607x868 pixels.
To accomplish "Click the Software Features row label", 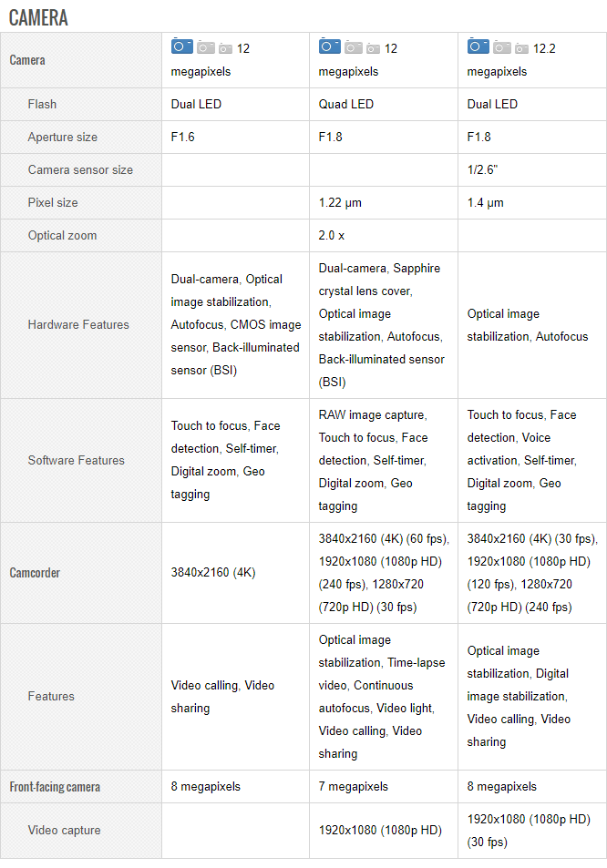I will pyautogui.click(x=77, y=460).
